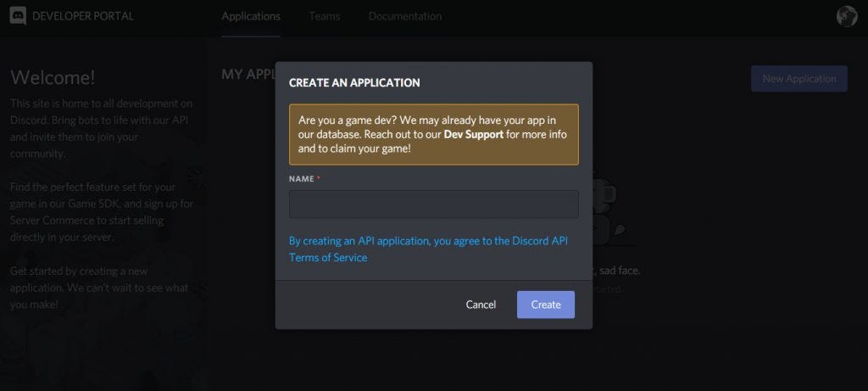868x391 pixels.
Task: Click the DEVELOPER PORTAL title text
Action: (83, 16)
